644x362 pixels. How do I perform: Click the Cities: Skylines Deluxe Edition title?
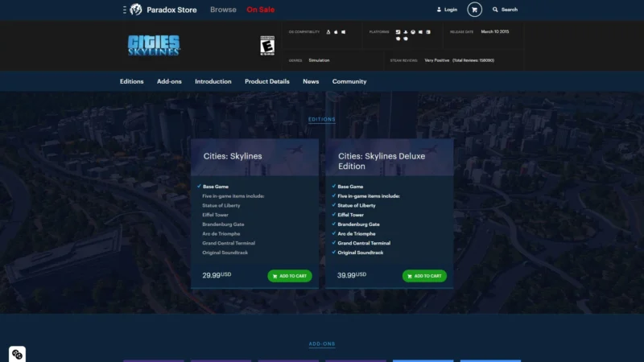click(x=382, y=161)
